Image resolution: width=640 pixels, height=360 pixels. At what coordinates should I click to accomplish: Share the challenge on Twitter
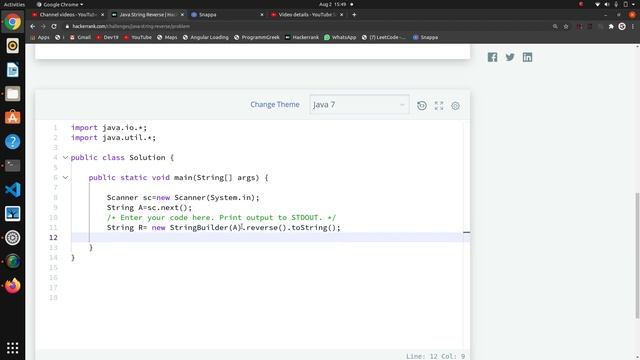[510, 57]
